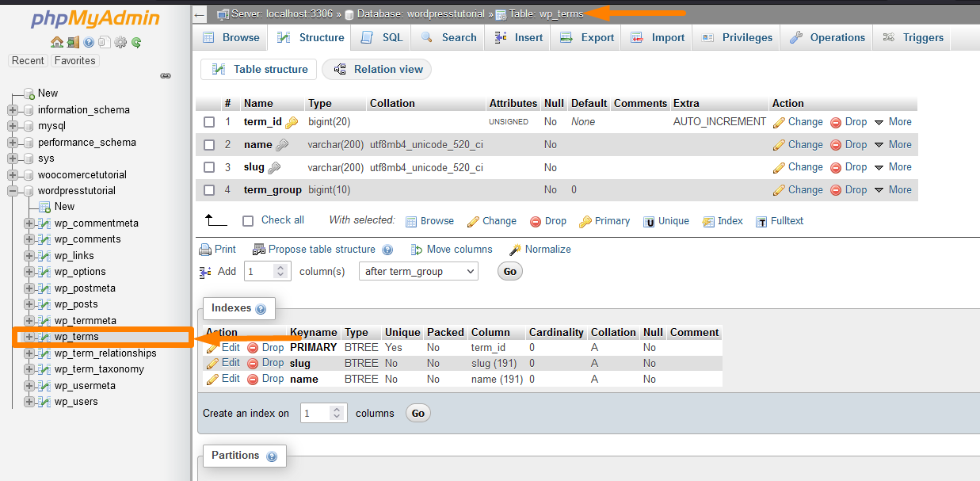The image size is (980, 481).
Task: Go to phpMyAdmin home via house icon
Action: click(56, 42)
